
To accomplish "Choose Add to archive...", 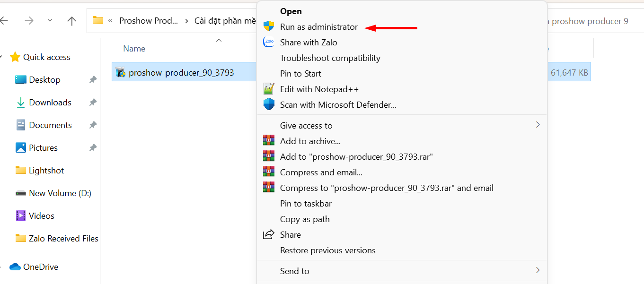I will click(x=310, y=141).
